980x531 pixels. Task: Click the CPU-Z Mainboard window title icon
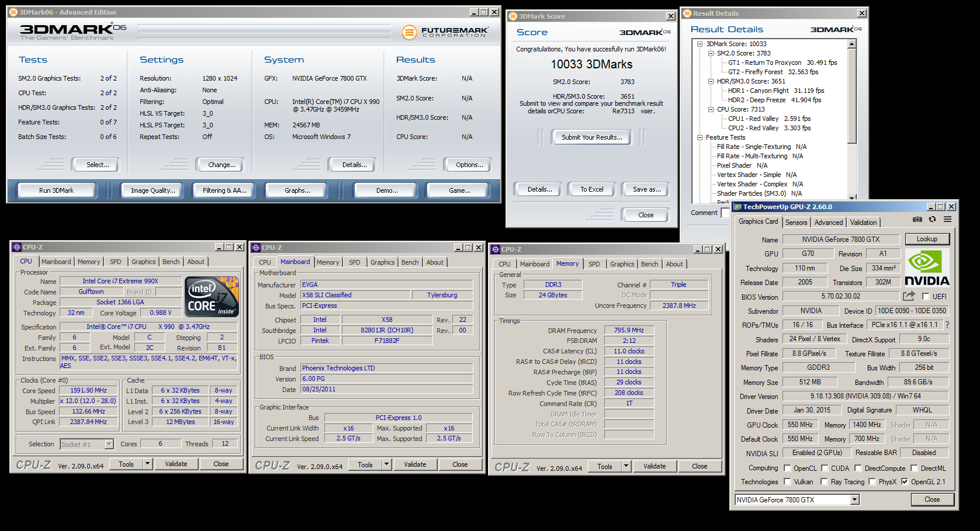pyautogui.click(x=256, y=248)
